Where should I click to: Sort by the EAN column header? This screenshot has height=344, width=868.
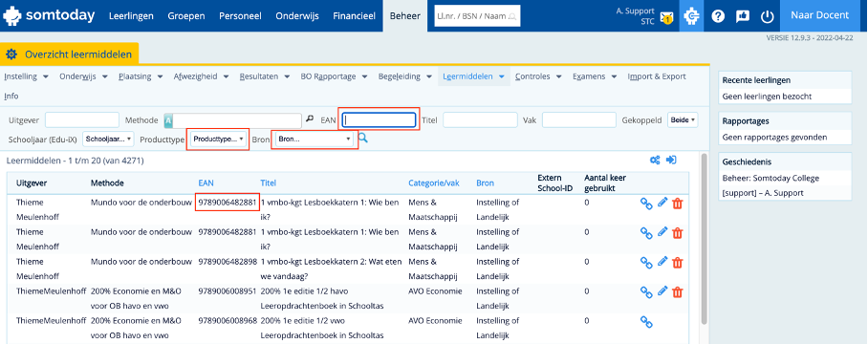(x=206, y=183)
